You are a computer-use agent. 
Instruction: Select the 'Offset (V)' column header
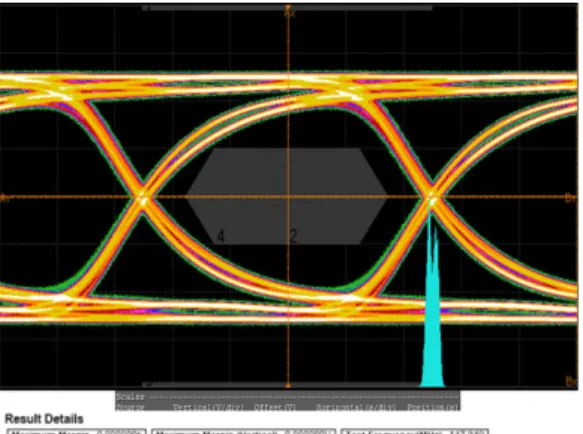tap(275, 407)
